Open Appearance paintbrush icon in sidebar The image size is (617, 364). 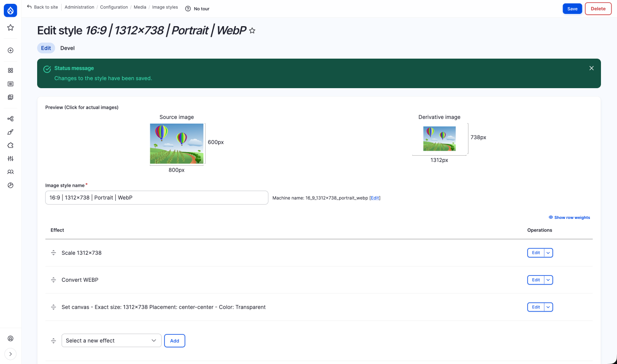click(x=11, y=132)
